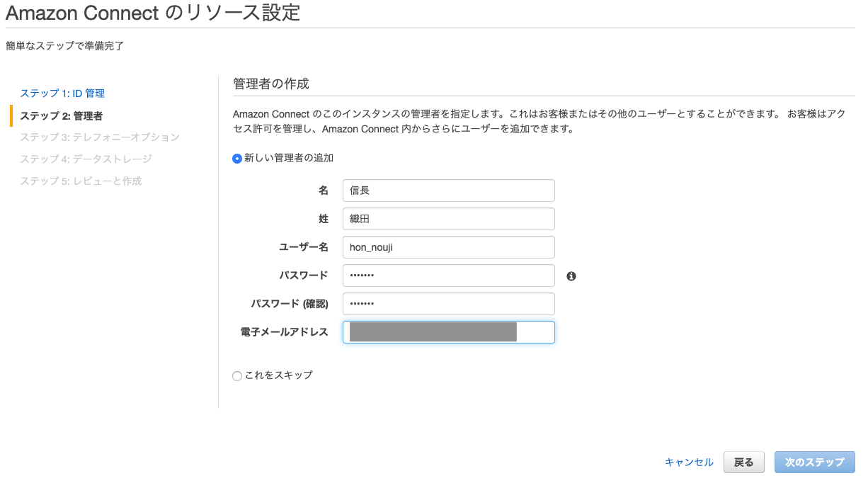Click the 電子メールアドレス input field

[449, 332]
